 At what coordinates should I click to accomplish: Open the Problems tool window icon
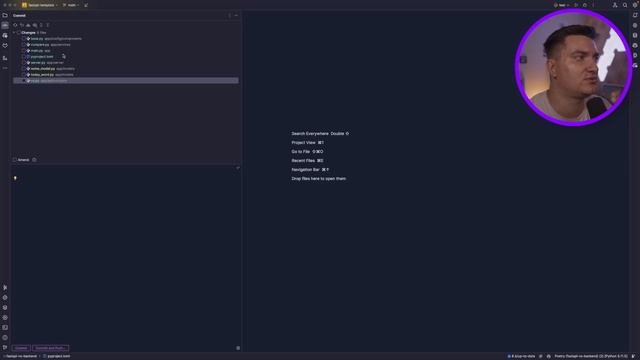pyautogui.click(x=5, y=338)
